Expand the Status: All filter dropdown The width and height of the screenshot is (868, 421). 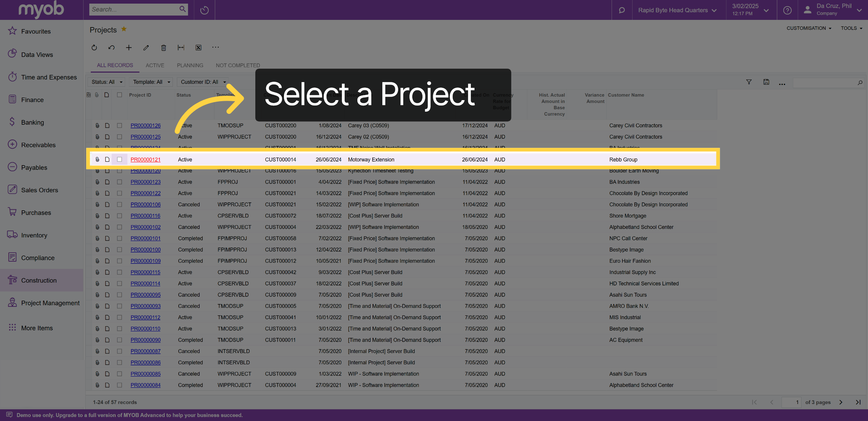pyautogui.click(x=107, y=82)
